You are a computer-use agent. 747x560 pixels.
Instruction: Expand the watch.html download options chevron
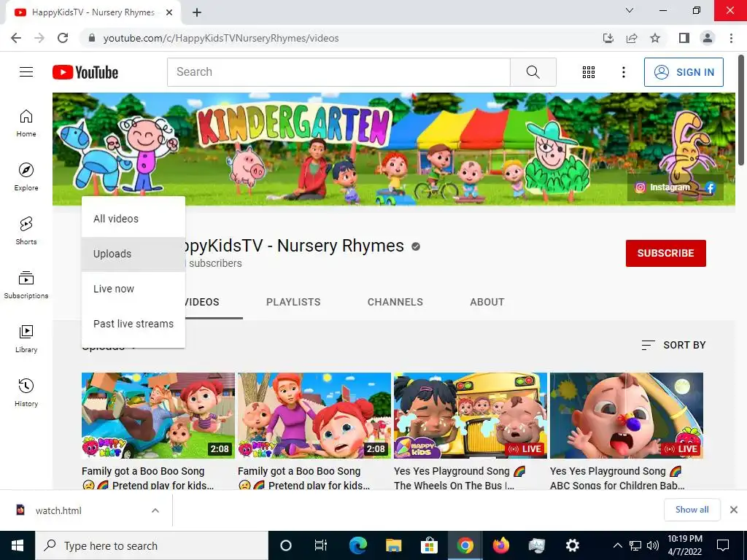pos(155,510)
